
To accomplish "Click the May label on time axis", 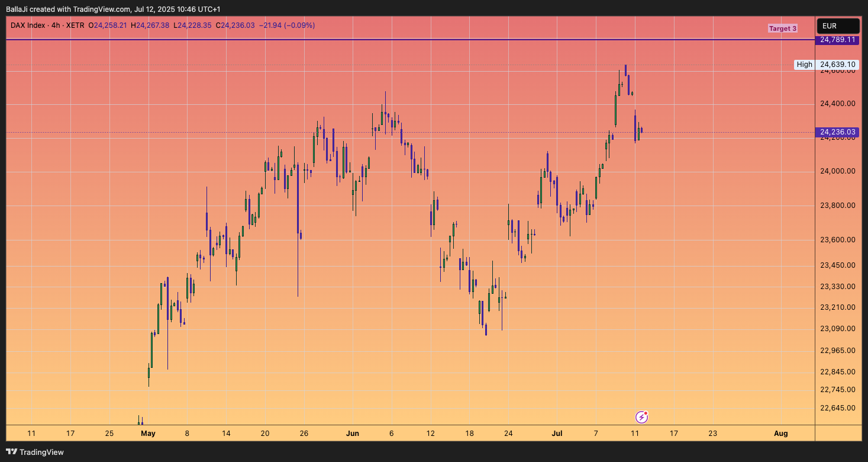I will pos(149,434).
